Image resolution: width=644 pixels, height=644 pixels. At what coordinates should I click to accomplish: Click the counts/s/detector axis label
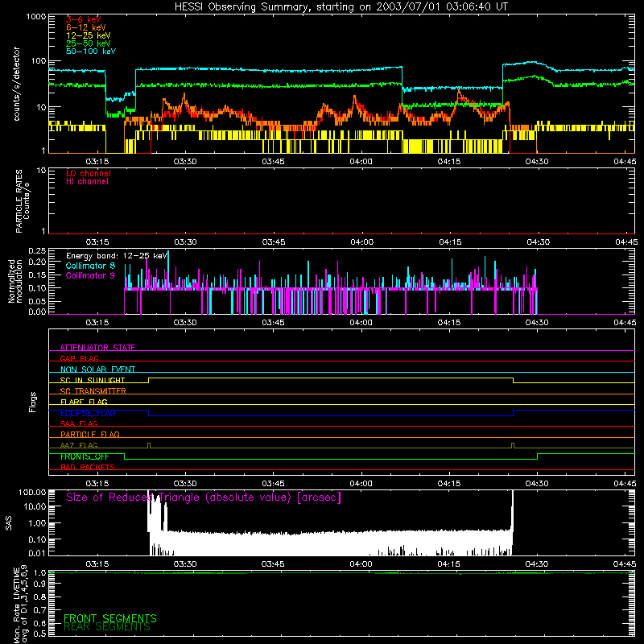click(x=16, y=84)
